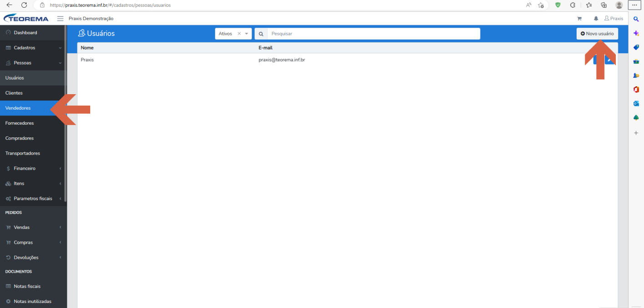
Task: Open the Office sidebar icon
Action: 636,90
